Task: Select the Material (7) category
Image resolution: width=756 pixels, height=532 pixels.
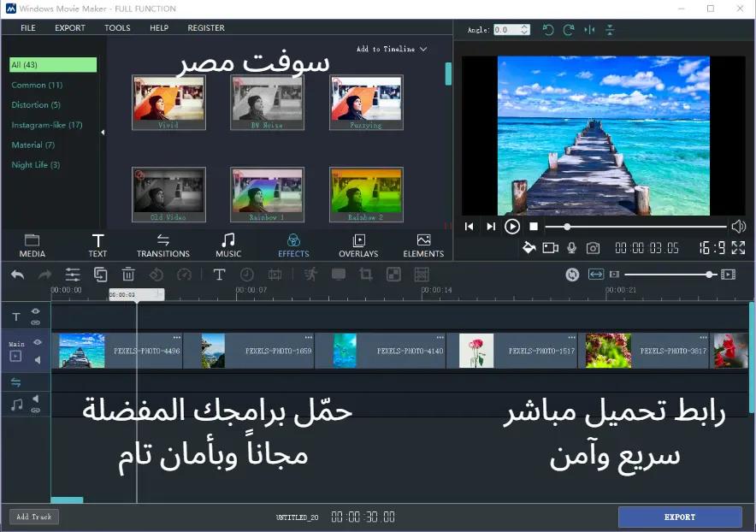Action: [x=32, y=145]
